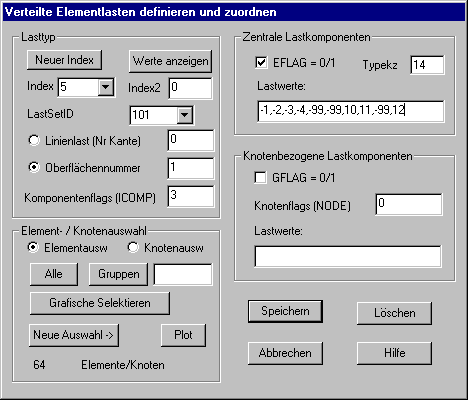Click the Löschen button

[x=394, y=313]
